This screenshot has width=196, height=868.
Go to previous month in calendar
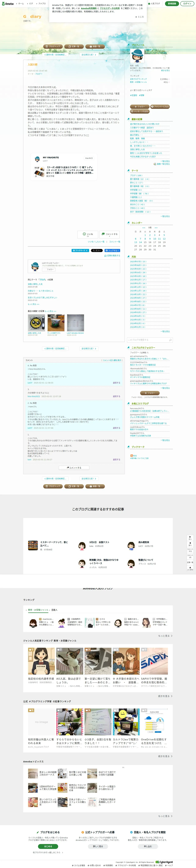point(143,228)
